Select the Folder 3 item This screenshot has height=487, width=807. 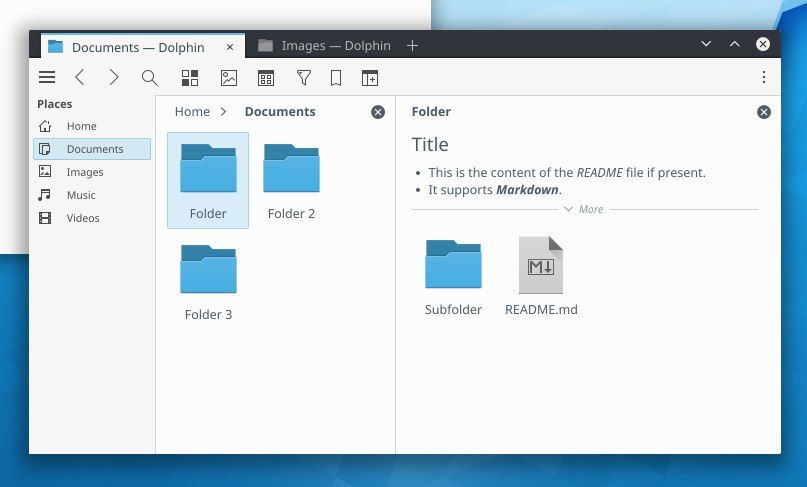[x=208, y=282]
